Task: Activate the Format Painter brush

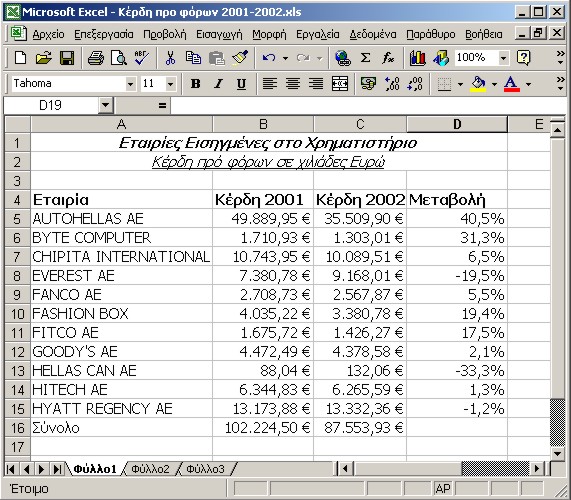Action: pyautogui.click(x=240, y=58)
